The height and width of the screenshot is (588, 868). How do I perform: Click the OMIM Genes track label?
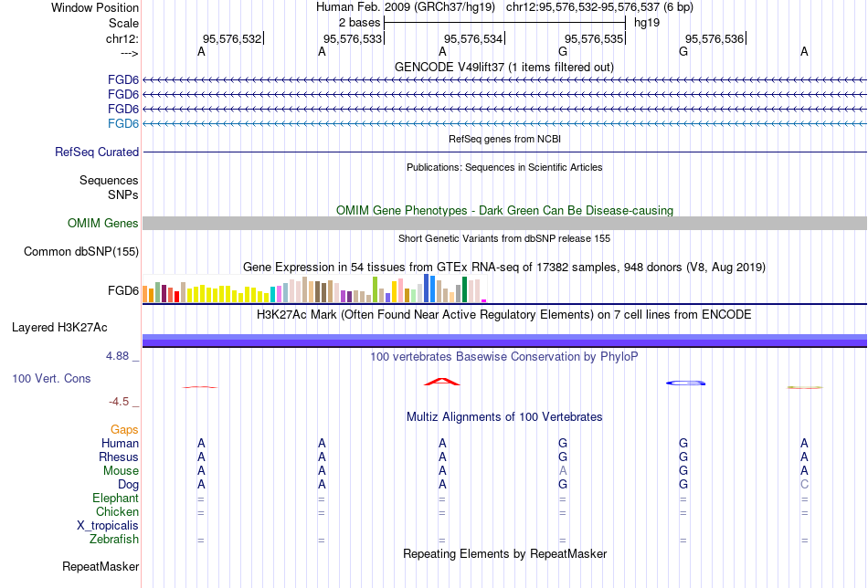click(x=103, y=224)
